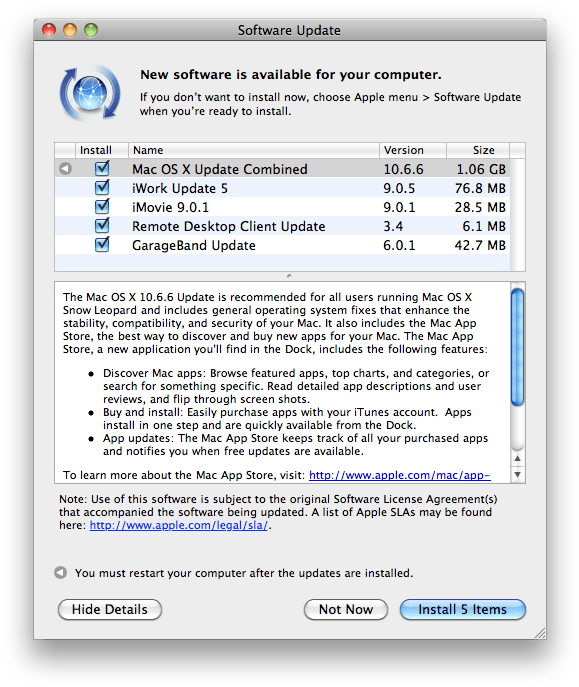Click the 76.8 MB size cell
Image resolution: width=579 pixels, height=687 pixels.
(480, 188)
